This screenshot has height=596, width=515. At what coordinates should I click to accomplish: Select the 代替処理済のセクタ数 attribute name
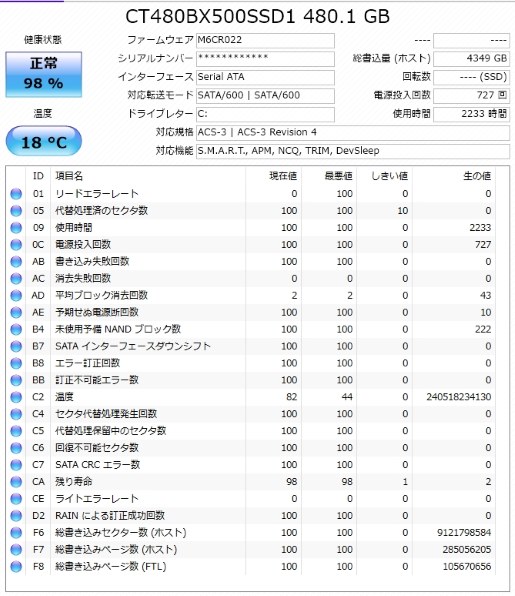[x=101, y=211]
